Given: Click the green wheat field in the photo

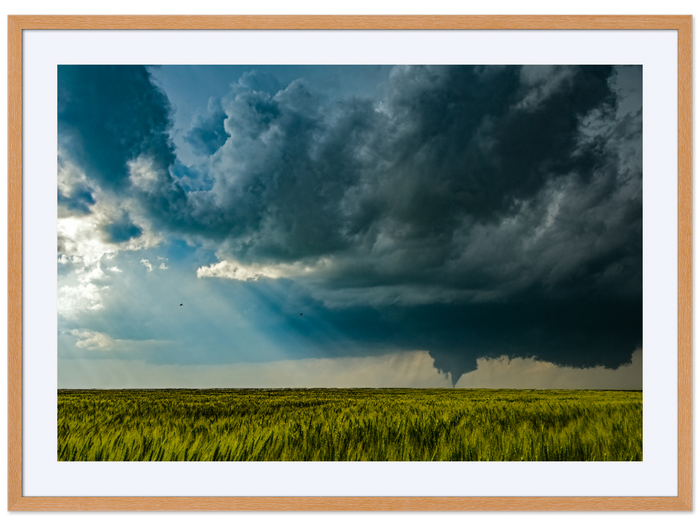Looking at the screenshot, I should coord(350,428).
